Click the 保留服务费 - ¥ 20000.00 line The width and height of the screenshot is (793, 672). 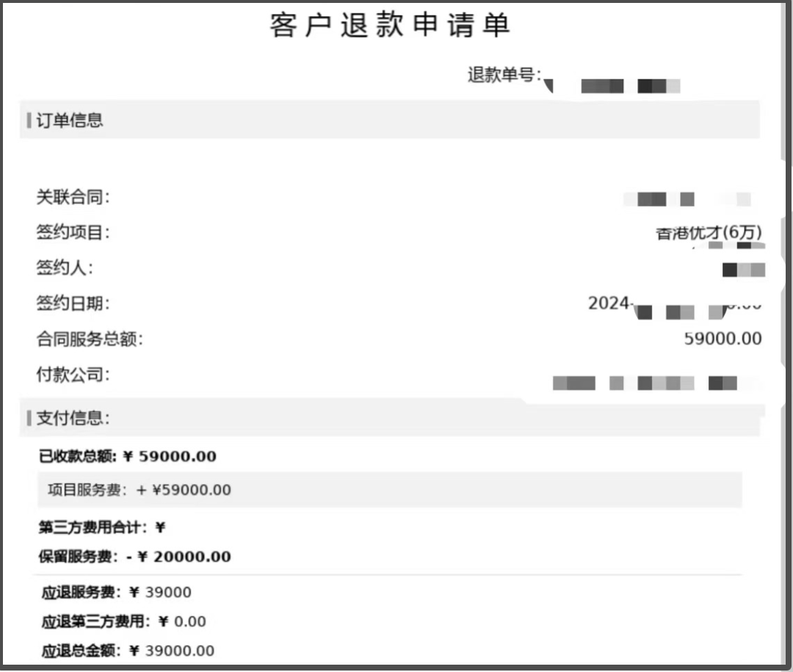[x=135, y=557]
